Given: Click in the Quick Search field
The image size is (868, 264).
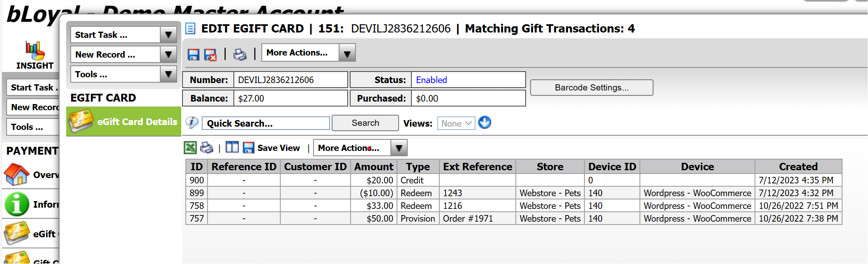Looking at the screenshot, I should coord(265,123).
